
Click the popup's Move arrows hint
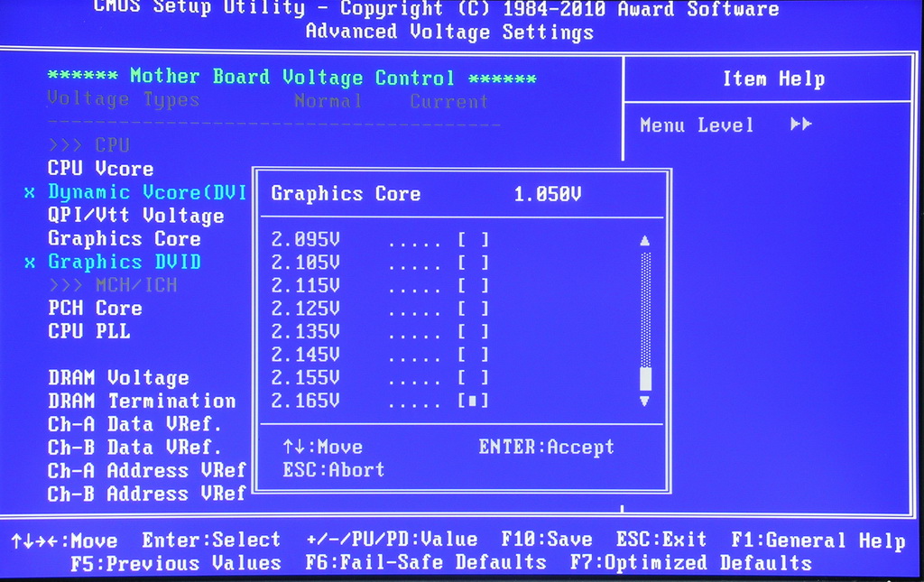(x=322, y=448)
